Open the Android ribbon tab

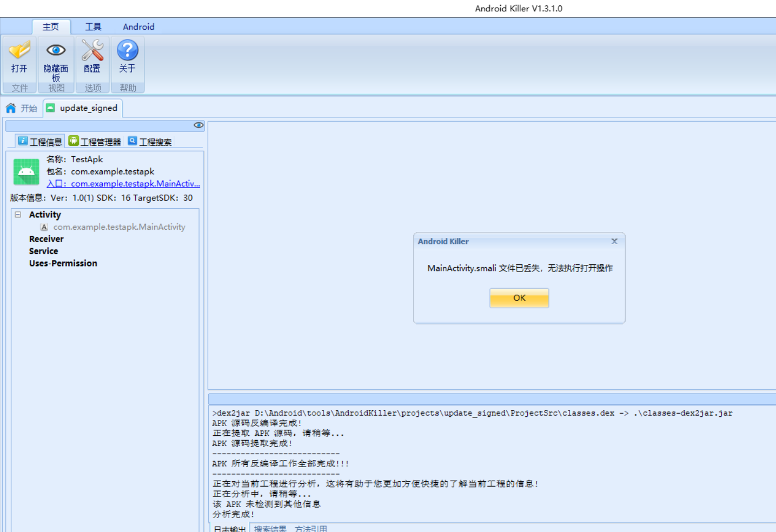click(138, 26)
